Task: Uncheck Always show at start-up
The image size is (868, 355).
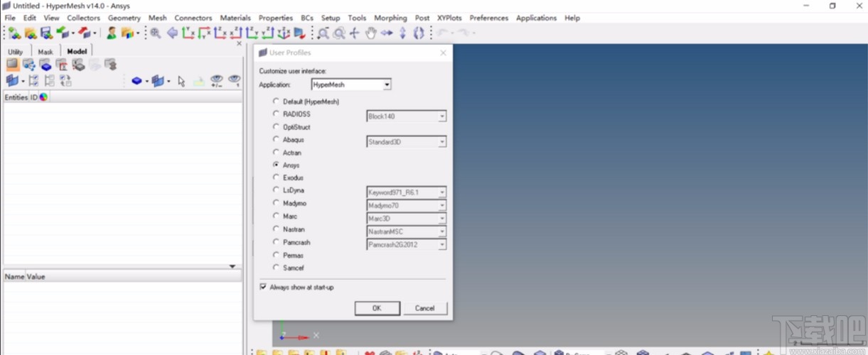Action: point(263,287)
